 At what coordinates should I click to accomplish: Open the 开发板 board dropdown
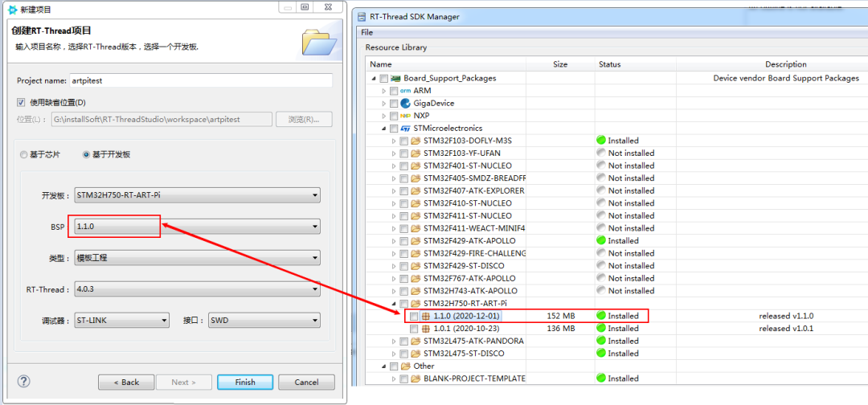tap(197, 195)
